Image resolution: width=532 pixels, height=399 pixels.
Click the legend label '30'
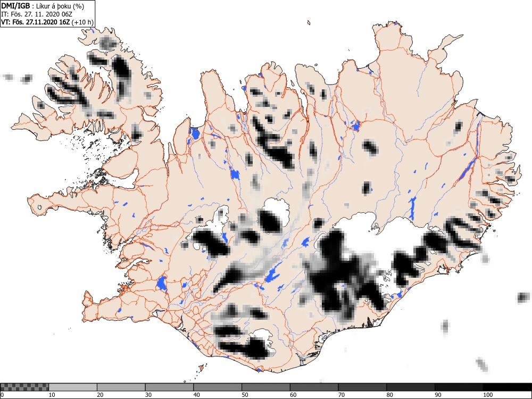148,395
